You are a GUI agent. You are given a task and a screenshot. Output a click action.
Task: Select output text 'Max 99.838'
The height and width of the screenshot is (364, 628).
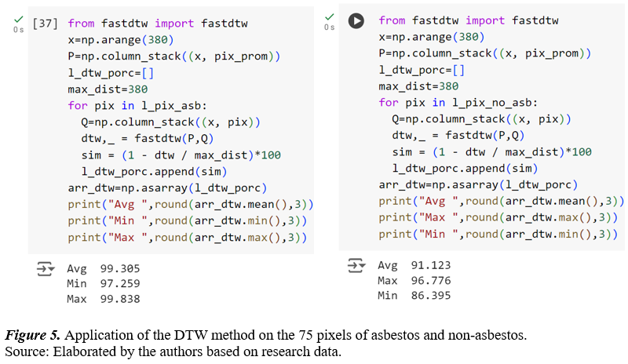104,299
